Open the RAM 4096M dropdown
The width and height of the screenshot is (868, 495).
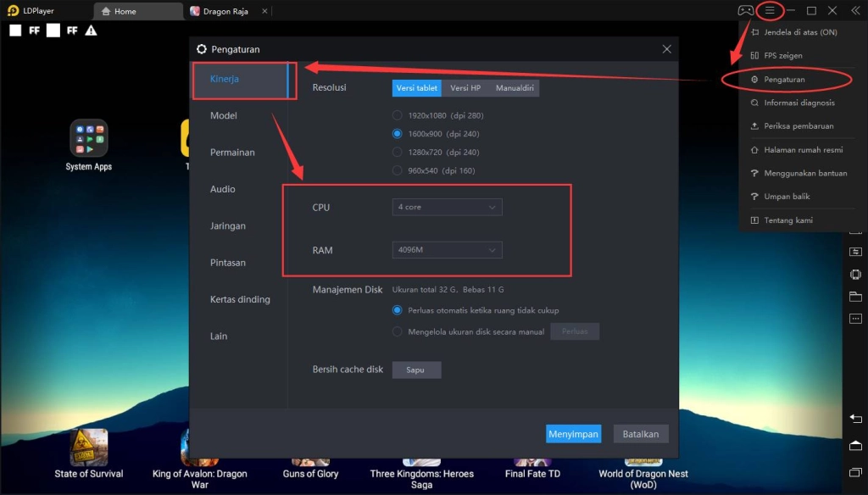coord(447,250)
